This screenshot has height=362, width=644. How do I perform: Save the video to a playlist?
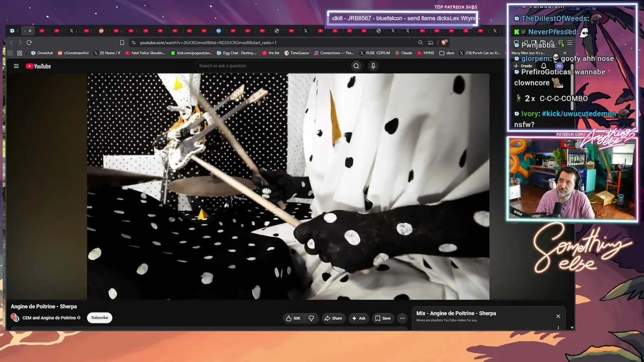383,318
